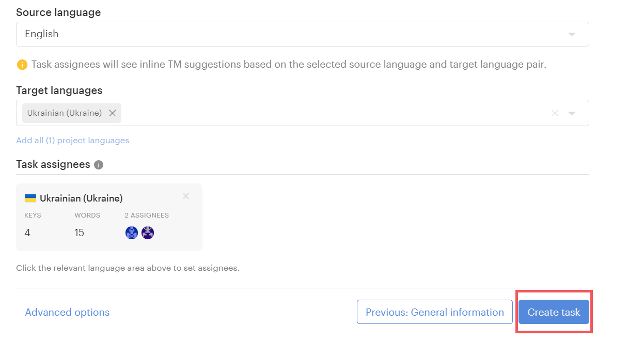Click the first assignee avatar
Image resolution: width=644 pixels, height=340 pixels.
[x=132, y=233]
